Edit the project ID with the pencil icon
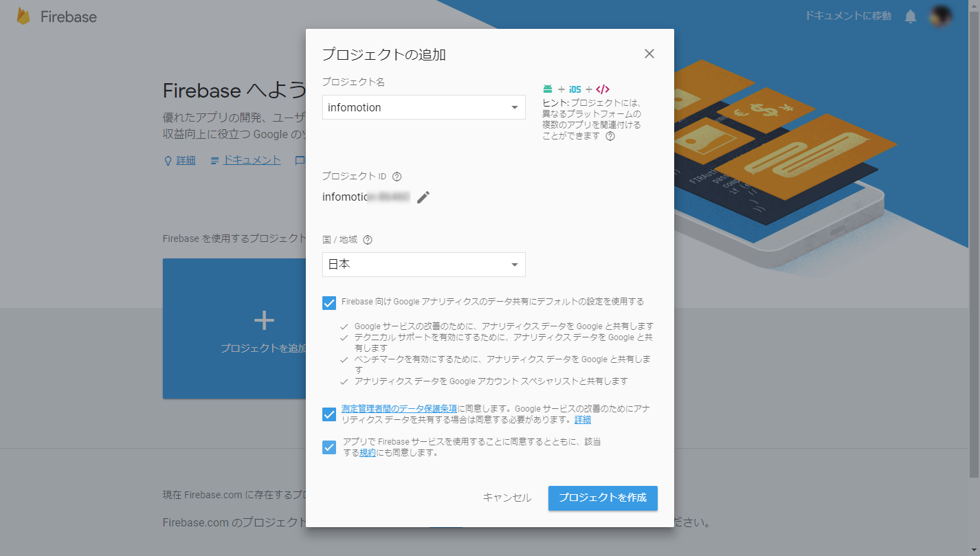Image resolution: width=980 pixels, height=556 pixels. click(423, 197)
